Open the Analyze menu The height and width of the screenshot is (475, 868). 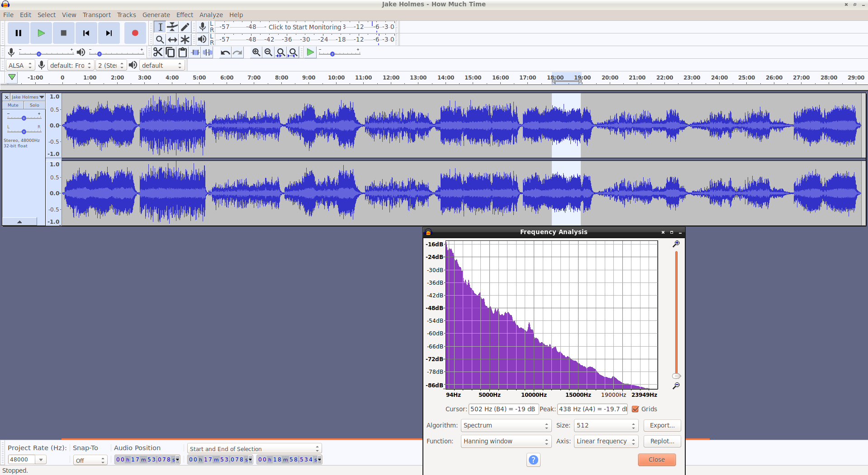click(211, 15)
